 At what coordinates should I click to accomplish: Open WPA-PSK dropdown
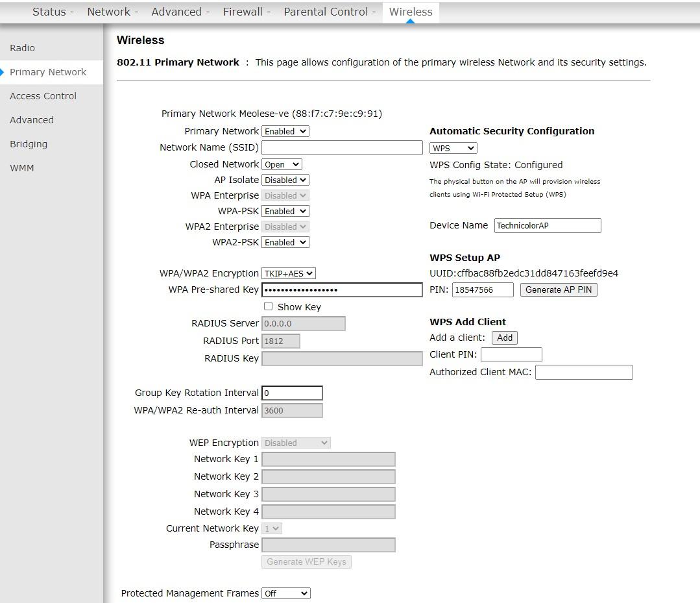coord(285,211)
